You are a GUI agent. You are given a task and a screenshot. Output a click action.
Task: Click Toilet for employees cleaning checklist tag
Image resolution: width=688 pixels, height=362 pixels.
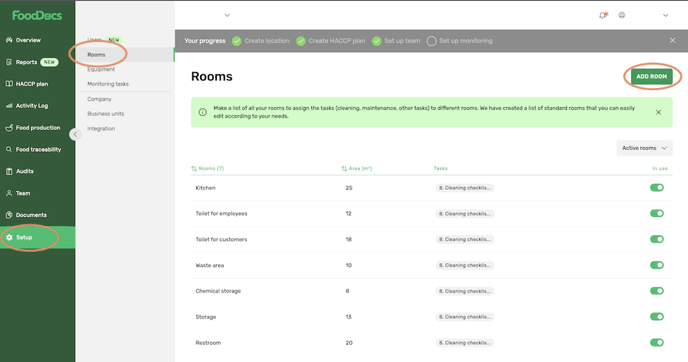(465, 214)
